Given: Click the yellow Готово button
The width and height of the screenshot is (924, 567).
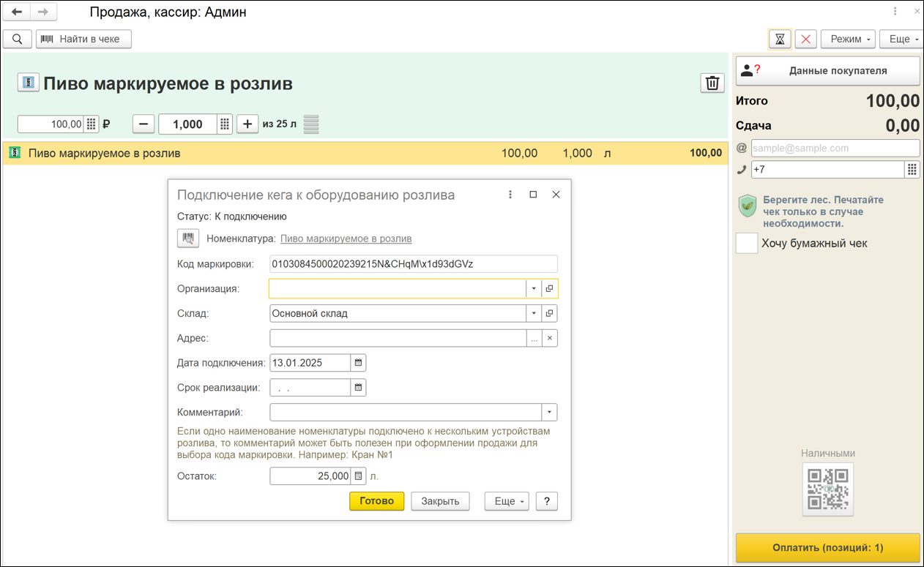Looking at the screenshot, I should tap(377, 501).
